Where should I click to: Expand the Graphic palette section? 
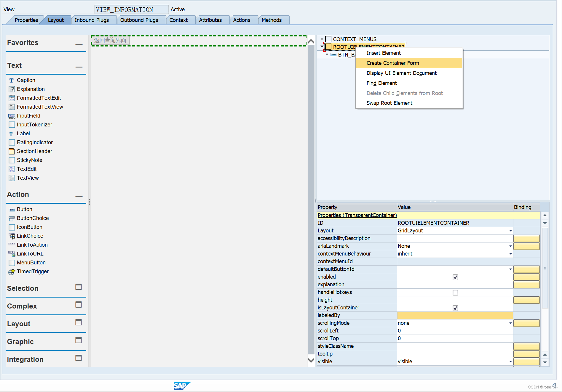tap(79, 340)
